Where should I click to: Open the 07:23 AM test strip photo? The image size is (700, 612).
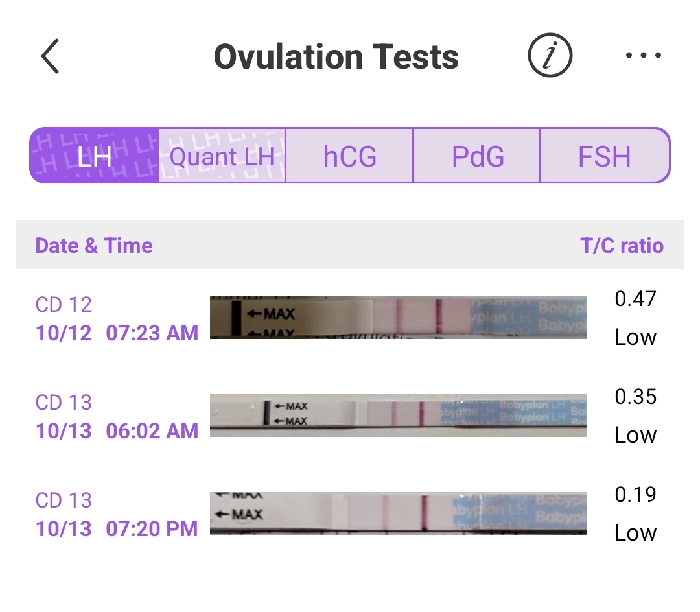(x=398, y=318)
